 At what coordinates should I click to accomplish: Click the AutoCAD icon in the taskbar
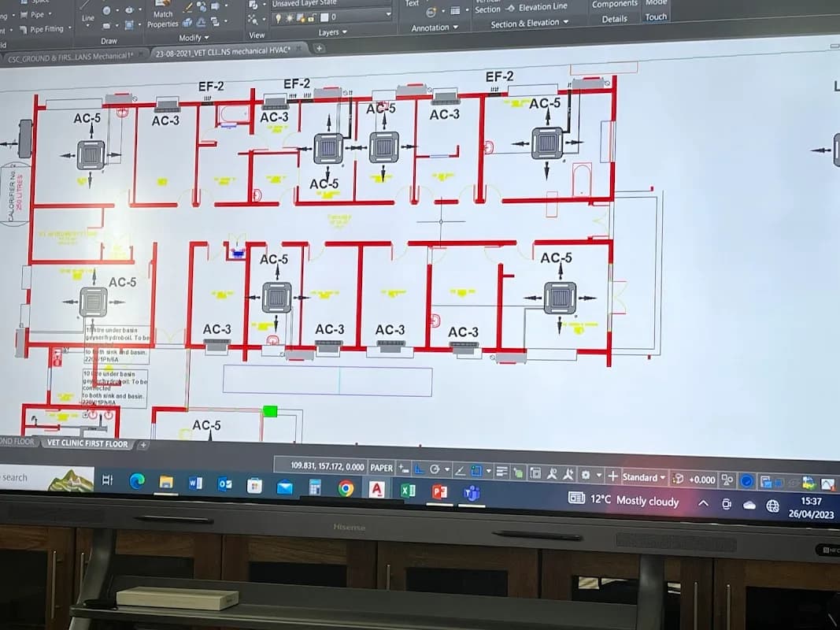[377, 489]
